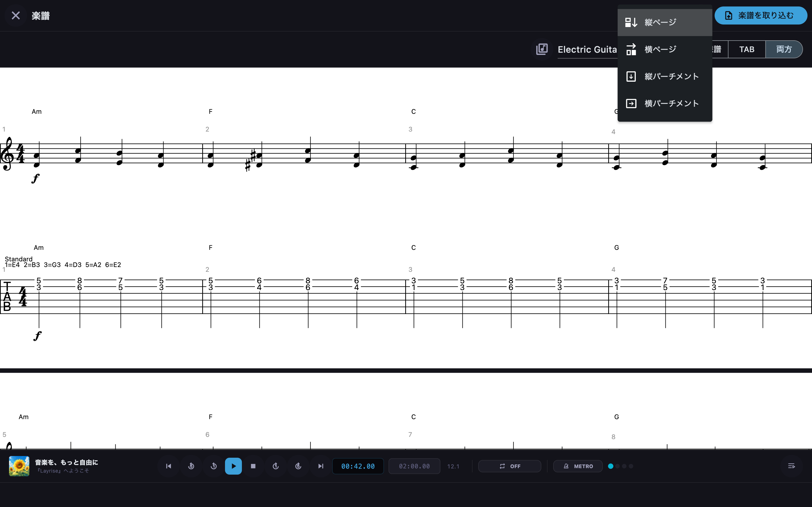Open the Electric Guitar track dropdown

tap(587, 50)
